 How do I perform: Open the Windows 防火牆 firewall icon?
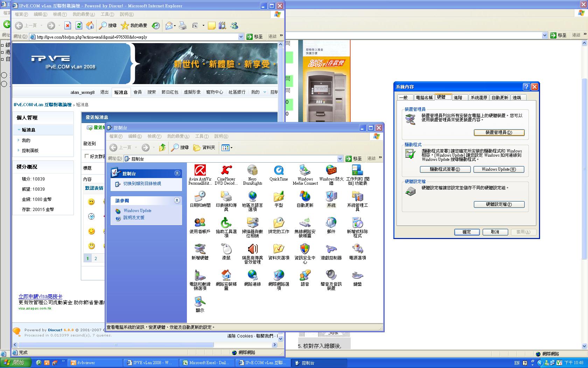[x=331, y=171]
